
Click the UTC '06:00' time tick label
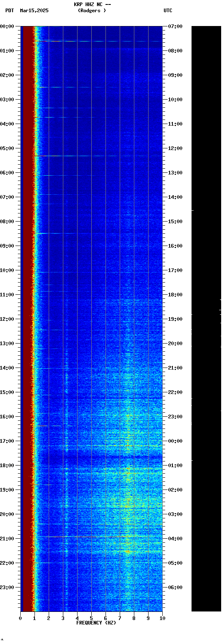[175, 587]
